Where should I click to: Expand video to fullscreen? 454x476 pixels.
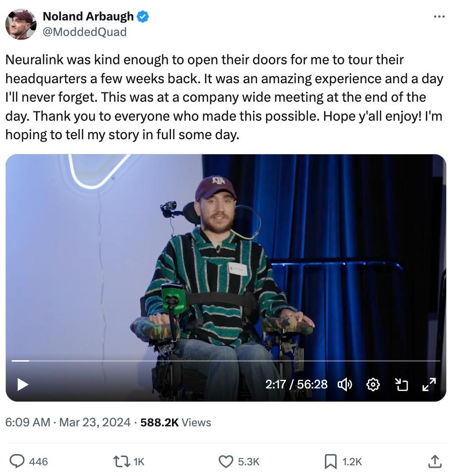[x=429, y=384]
